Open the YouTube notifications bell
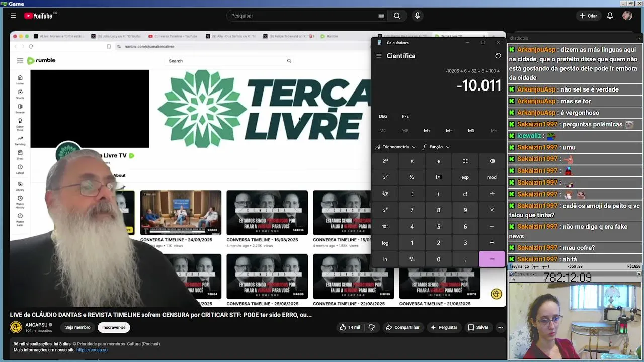This screenshot has height=362, width=644. coord(610,16)
